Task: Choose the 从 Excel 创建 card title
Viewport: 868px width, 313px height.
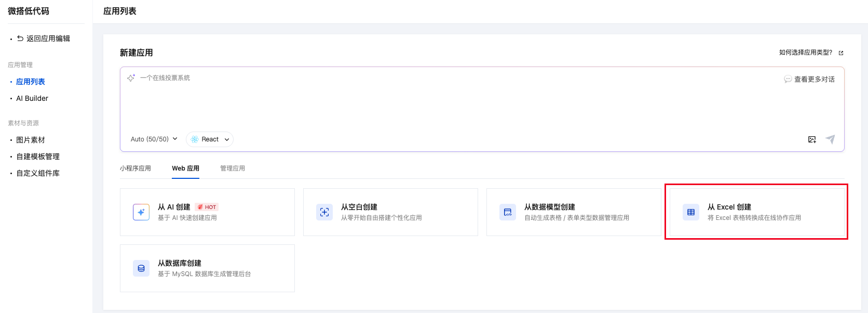Action: pyautogui.click(x=729, y=207)
